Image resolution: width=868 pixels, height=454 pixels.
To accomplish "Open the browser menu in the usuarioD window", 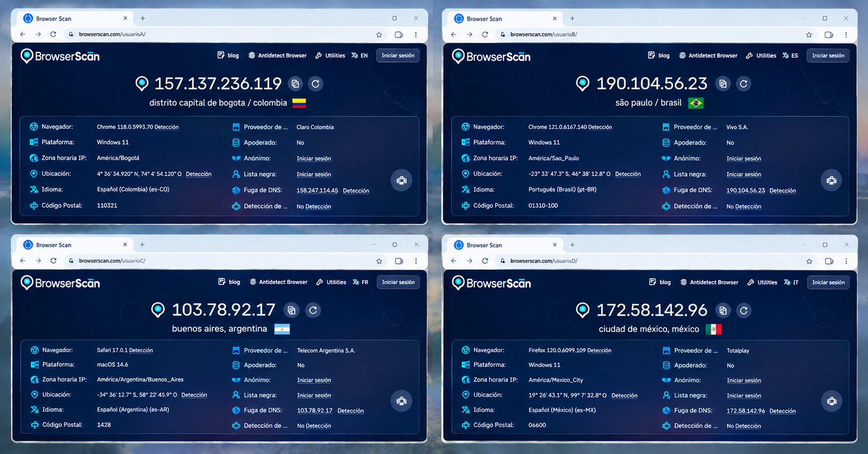I will tap(846, 261).
